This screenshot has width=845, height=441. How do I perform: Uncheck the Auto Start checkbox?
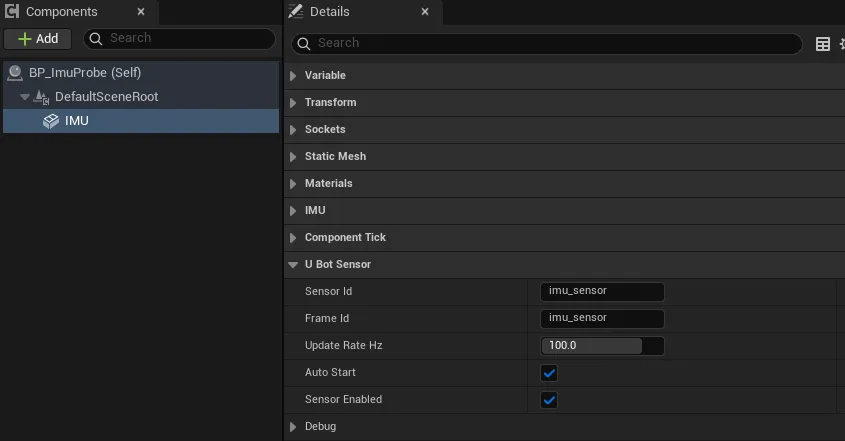[x=549, y=373]
